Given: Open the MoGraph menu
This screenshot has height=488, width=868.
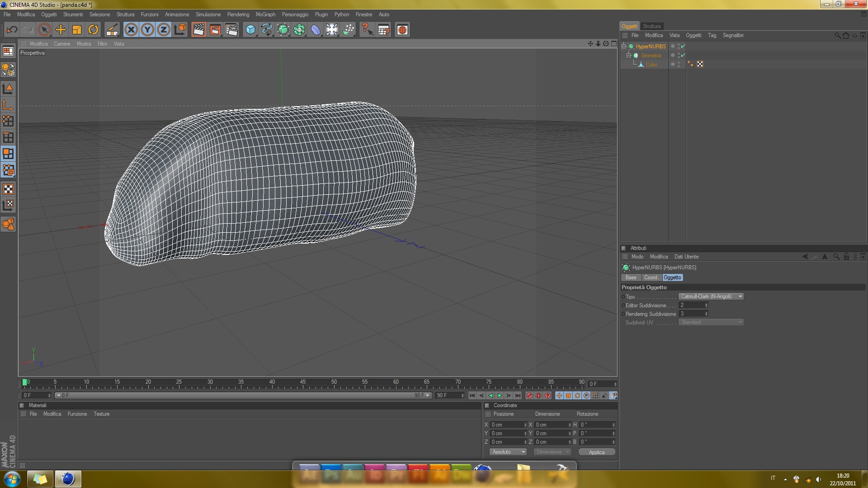Looking at the screenshot, I should tap(265, 14).
